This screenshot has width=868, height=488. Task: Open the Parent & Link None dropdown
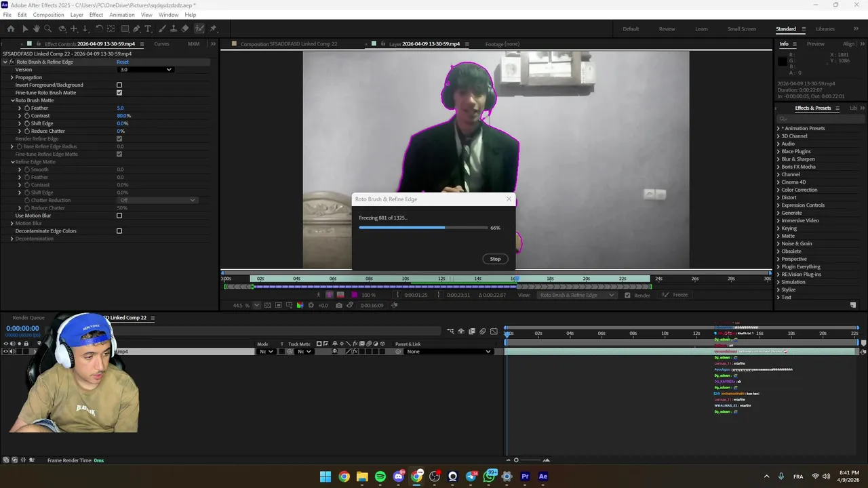coord(448,351)
